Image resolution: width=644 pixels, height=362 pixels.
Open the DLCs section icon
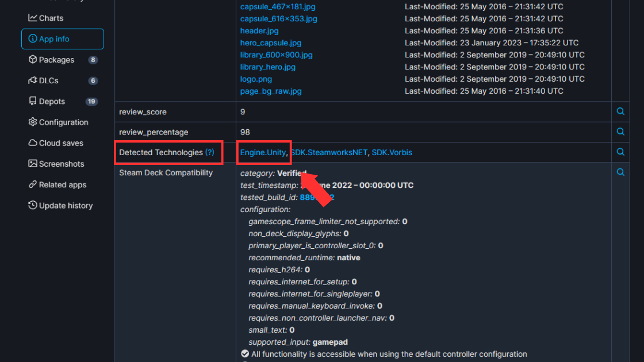pyautogui.click(x=33, y=80)
